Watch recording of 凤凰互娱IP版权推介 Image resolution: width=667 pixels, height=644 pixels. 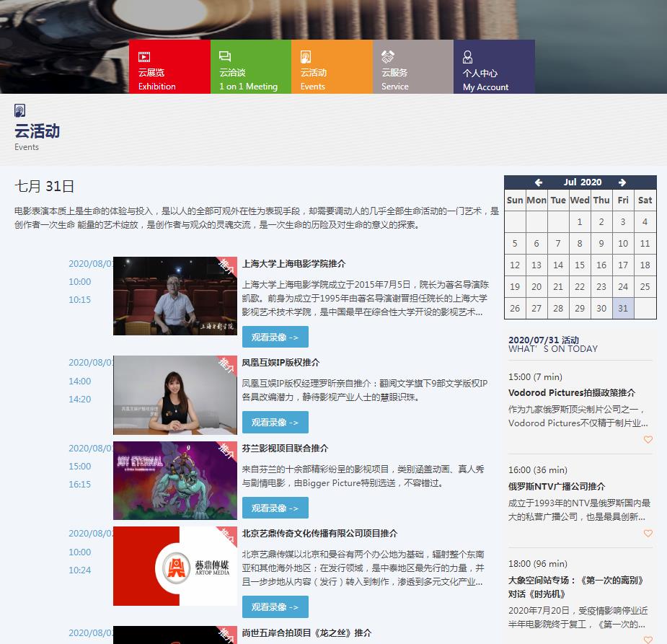(275, 422)
